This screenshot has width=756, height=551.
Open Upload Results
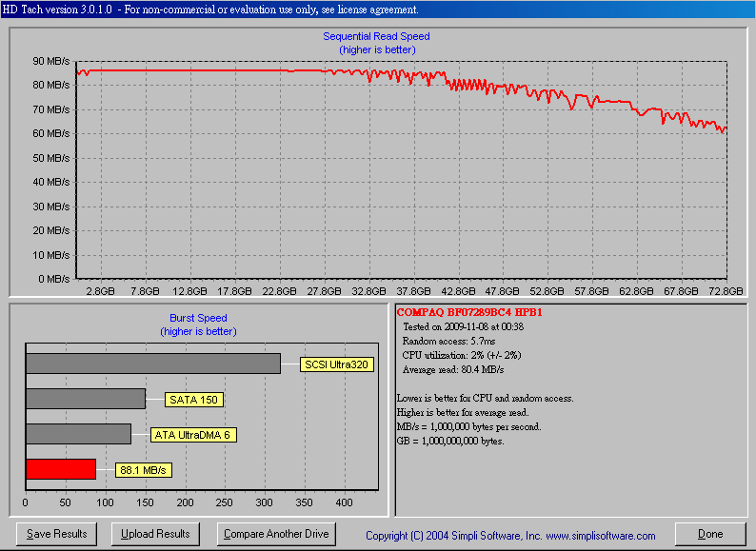(x=155, y=534)
